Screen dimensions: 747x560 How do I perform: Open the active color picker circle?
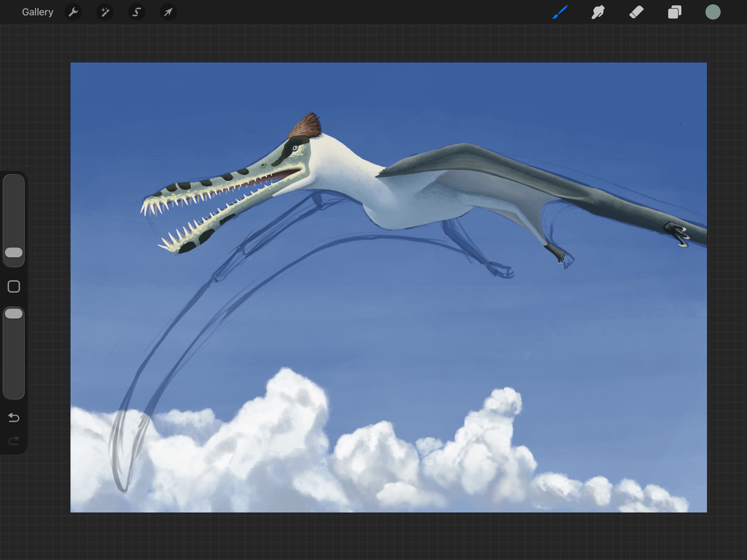click(713, 12)
